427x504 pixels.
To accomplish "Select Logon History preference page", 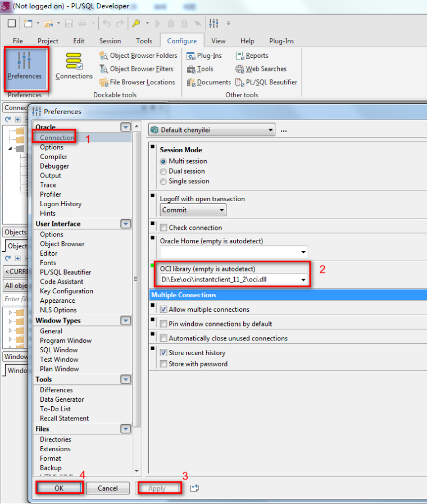I will coord(61,204).
